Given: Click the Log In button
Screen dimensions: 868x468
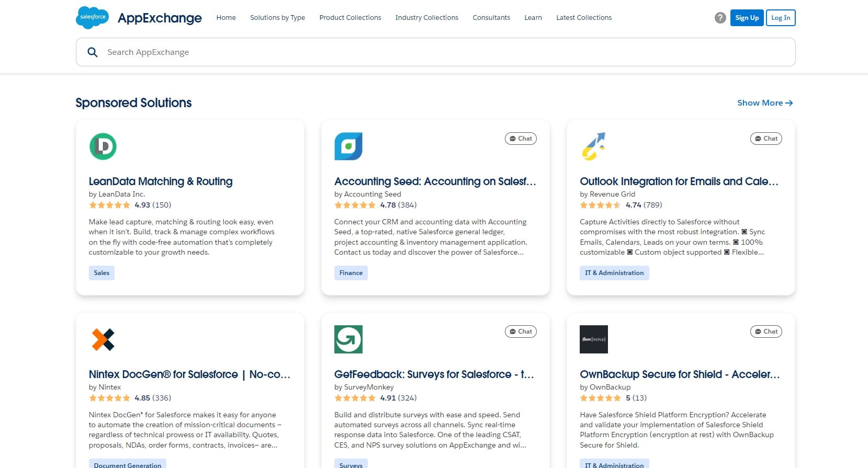Looking at the screenshot, I should tap(781, 18).
